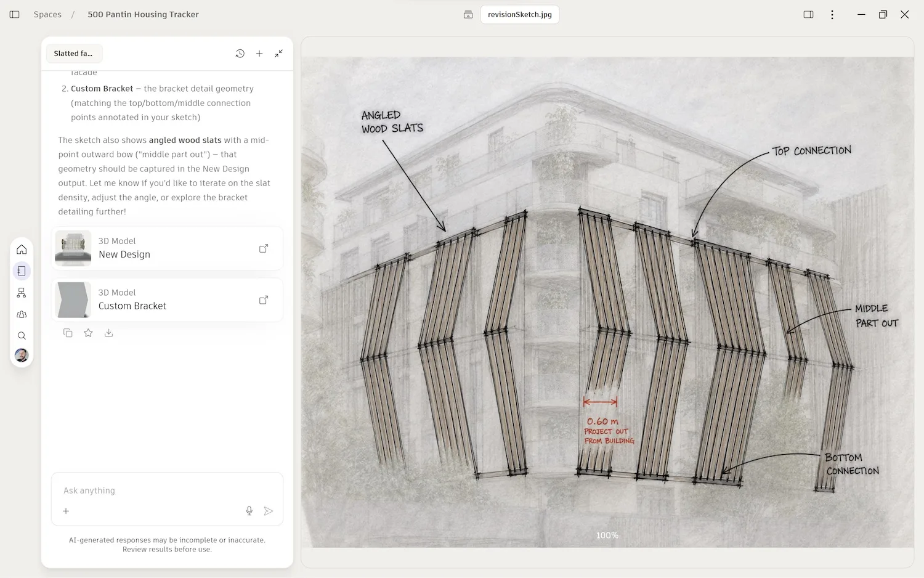The width and height of the screenshot is (924, 578).
Task: Send the message arrow button
Action: [269, 511]
